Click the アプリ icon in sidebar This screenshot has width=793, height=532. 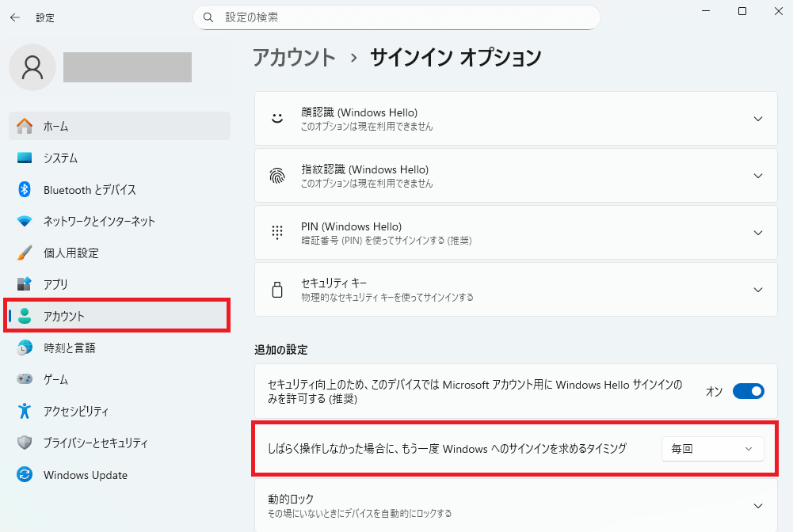coord(25,284)
